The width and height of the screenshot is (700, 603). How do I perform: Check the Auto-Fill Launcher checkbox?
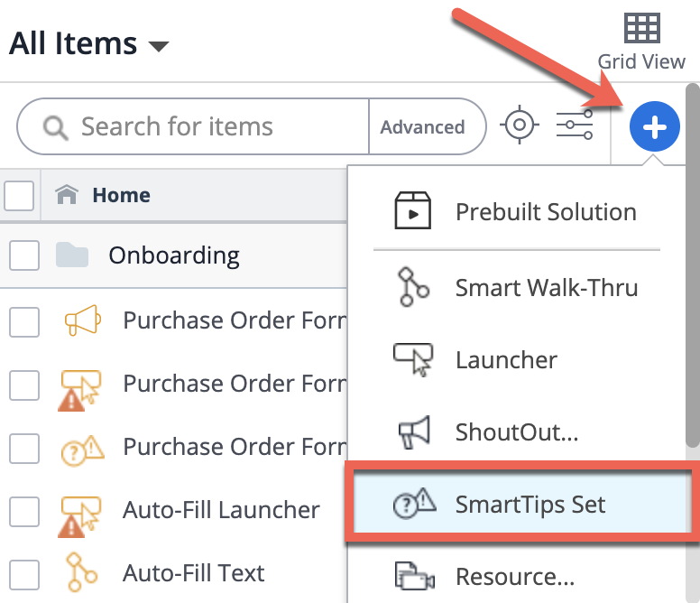(24, 510)
